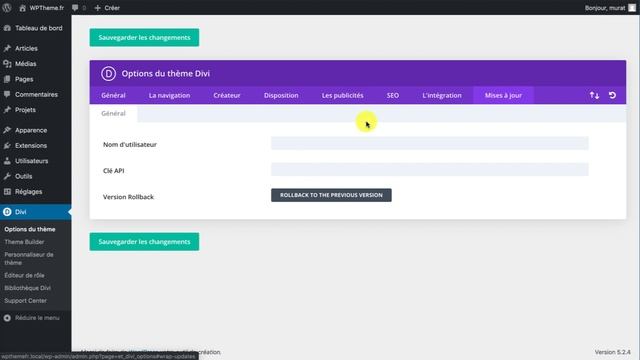Screen dimensions: 640x360
Task: Click Rollback to the previous version button
Action: 331,195
